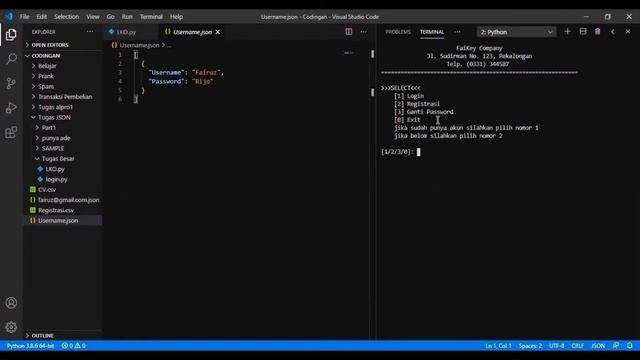Open the Go menu

(x=111, y=17)
